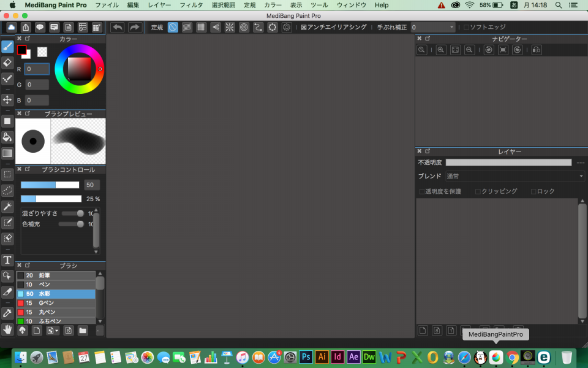Open Google Chrome from the Dock

coord(512,357)
